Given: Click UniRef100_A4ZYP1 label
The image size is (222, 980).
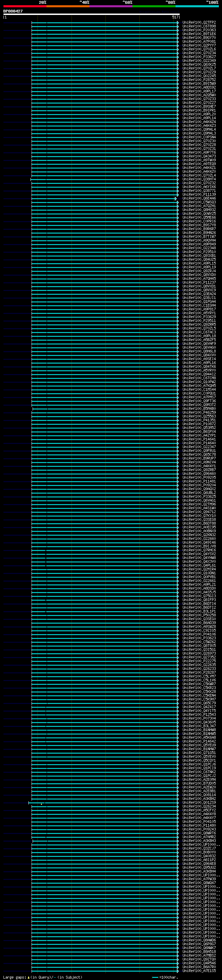Looking at the screenshot, I should point(199,435).
